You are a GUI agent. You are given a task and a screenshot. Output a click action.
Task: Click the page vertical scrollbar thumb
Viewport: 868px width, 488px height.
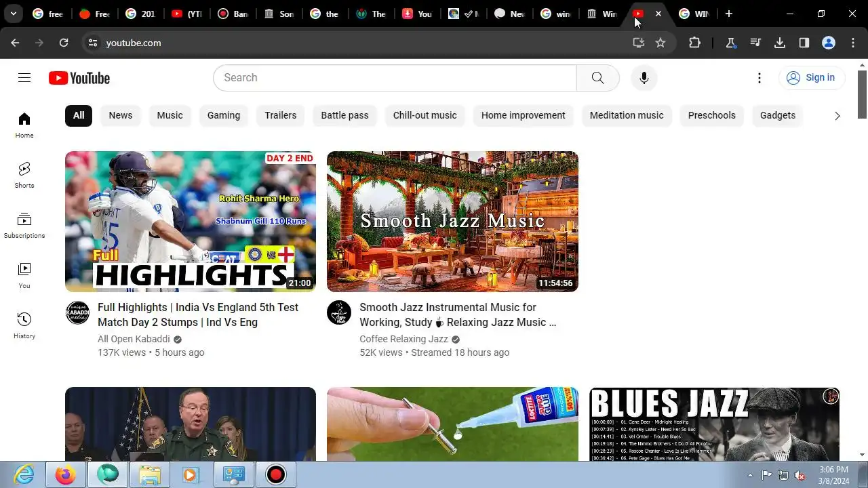tap(863, 94)
